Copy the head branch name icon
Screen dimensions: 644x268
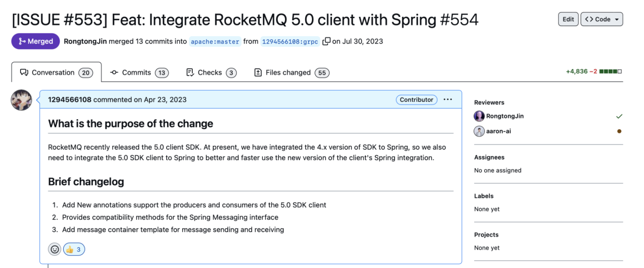326,41
